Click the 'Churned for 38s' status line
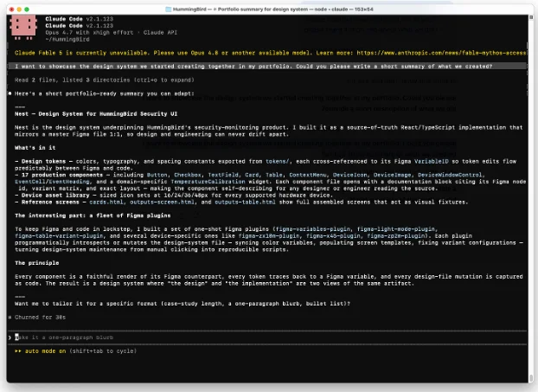The image size is (538, 392). 40,318
